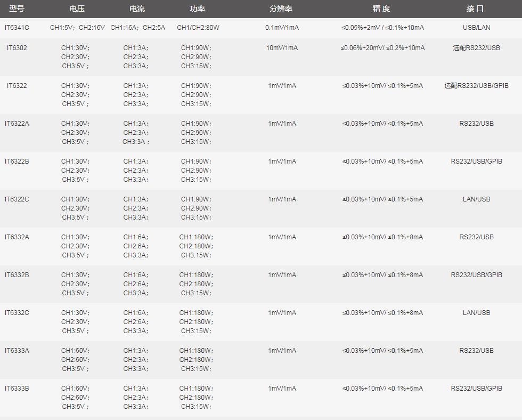This screenshot has height=420, width=522.
Task: Click the 型号 column header
Action: point(17,9)
